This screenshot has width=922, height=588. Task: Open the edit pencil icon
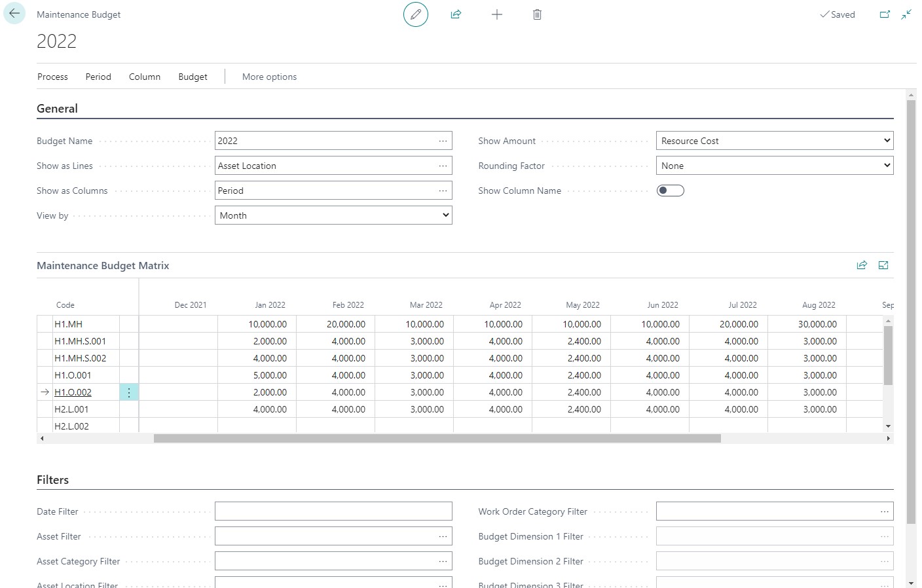pos(416,14)
